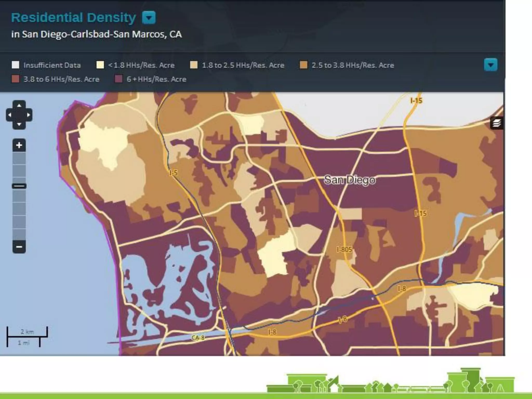Pan the map left with arrow
This screenshot has height=399, width=532.
(10, 115)
